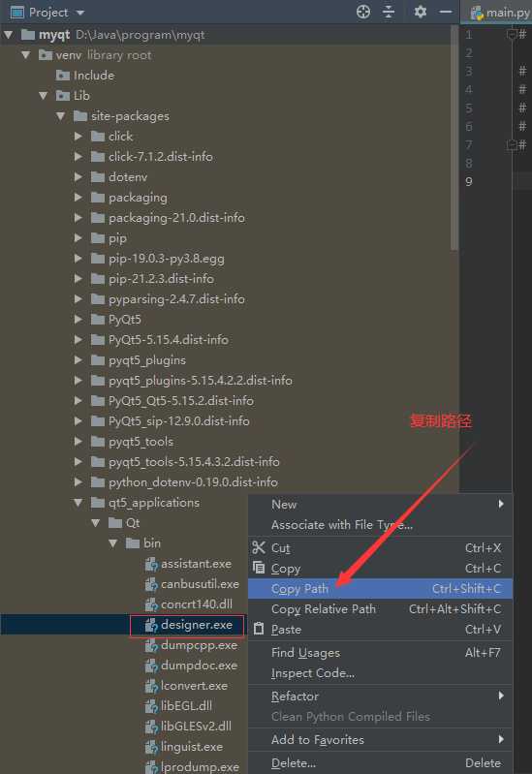Click the Paste clipboard icon in menu
The height and width of the screenshot is (774, 532).
(259, 629)
